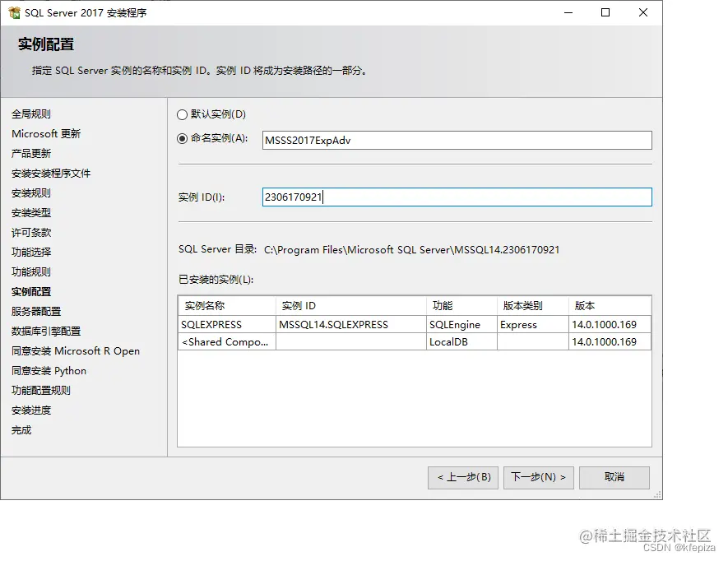Image resolution: width=728 pixels, height=561 pixels.
Task: Go back with 上一步(B) button
Action: [463, 477]
